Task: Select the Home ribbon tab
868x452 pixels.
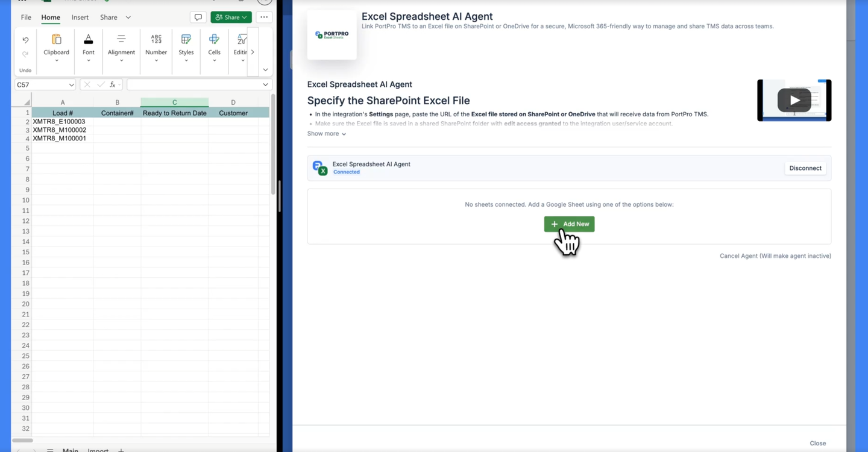Action: click(x=51, y=17)
